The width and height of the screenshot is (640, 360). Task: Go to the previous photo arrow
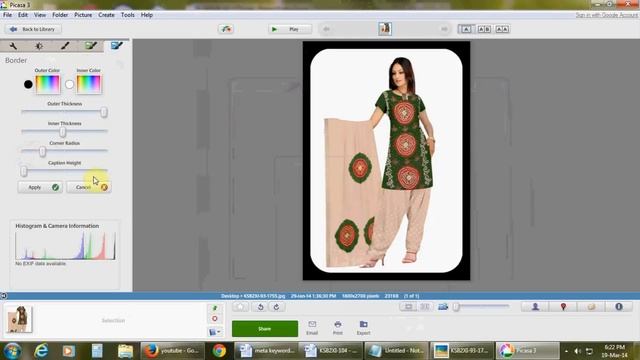pyautogui.click(x=326, y=29)
